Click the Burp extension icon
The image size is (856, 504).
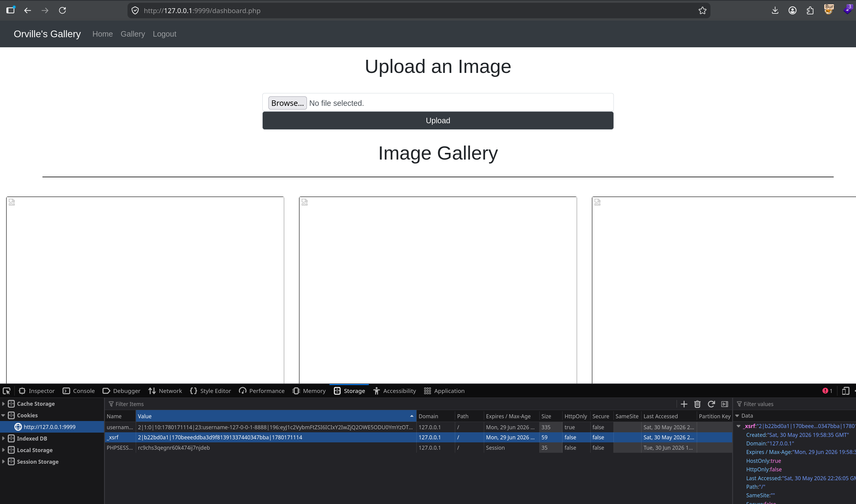(829, 9)
